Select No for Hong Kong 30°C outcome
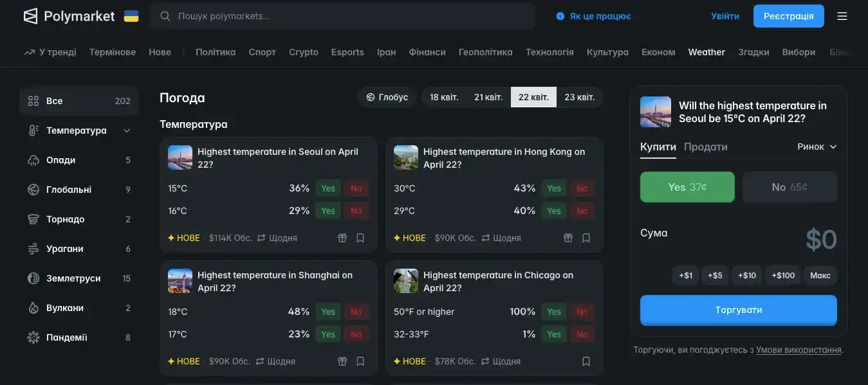Image resolution: width=868 pixels, height=385 pixels. click(582, 188)
